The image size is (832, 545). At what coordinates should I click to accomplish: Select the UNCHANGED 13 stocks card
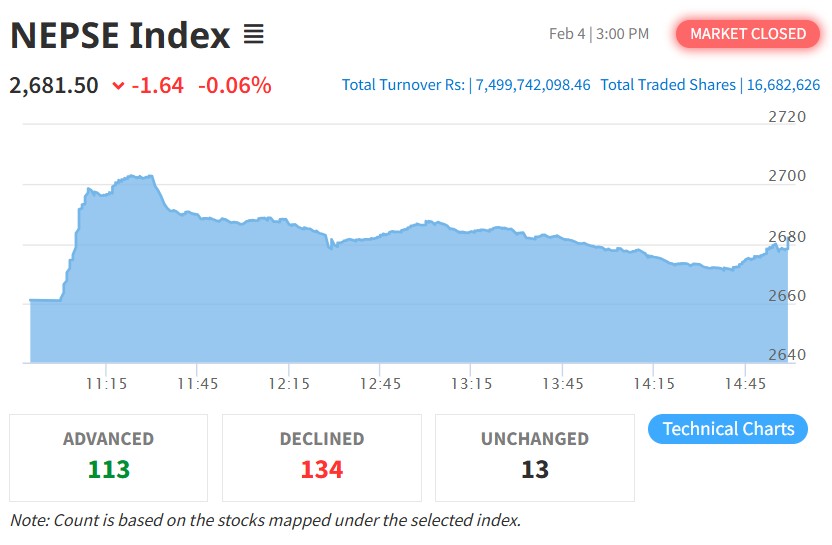pyautogui.click(x=535, y=456)
